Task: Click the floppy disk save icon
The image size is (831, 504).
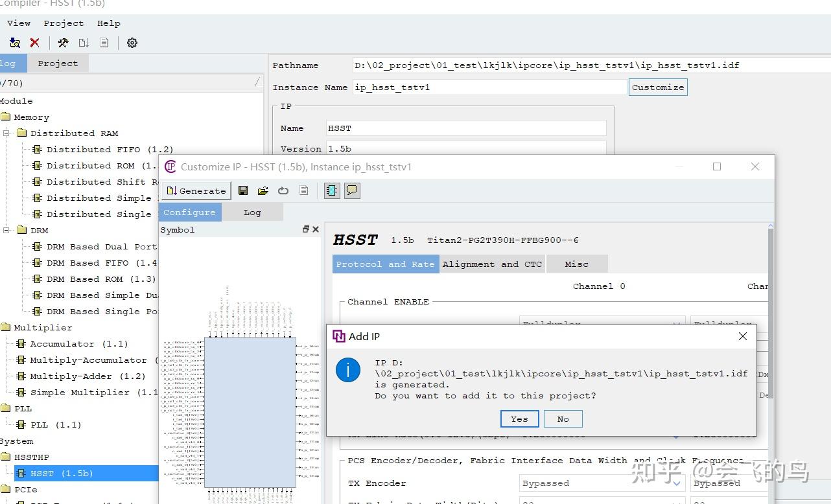Action: [x=243, y=190]
